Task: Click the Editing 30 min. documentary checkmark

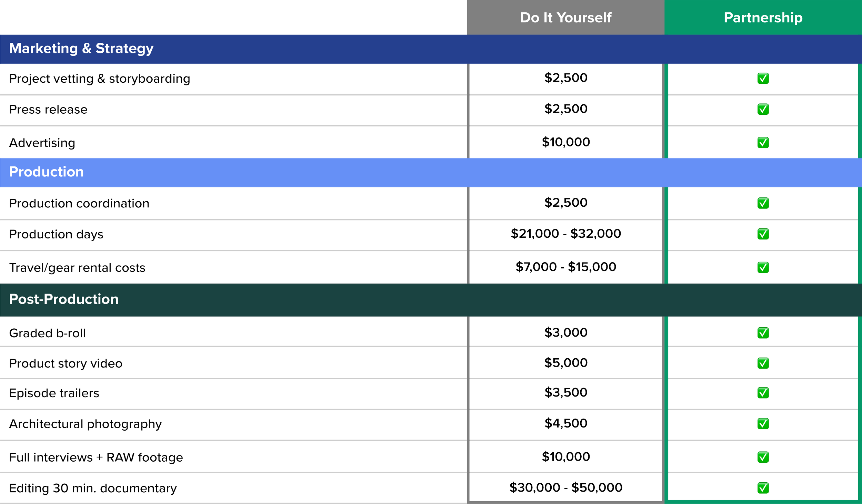Action: point(763,487)
